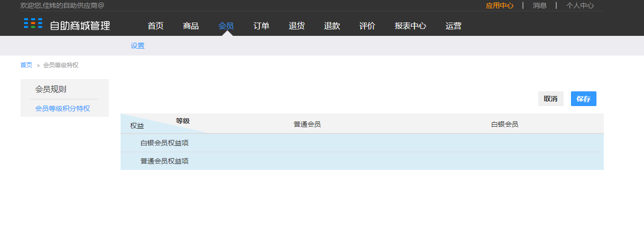Click the 普通会员 column header
The width and height of the screenshot is (644, 248).
point(307,124)
